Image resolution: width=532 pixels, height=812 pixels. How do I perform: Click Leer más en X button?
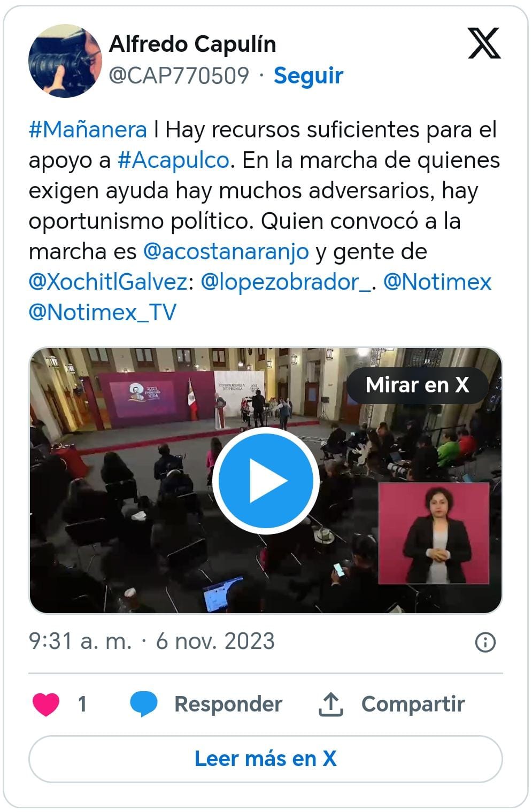click(x=266, y=759)
